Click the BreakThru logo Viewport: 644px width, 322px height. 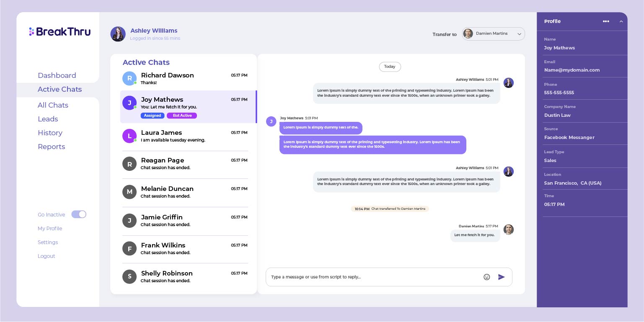click(x=60, y=32)
